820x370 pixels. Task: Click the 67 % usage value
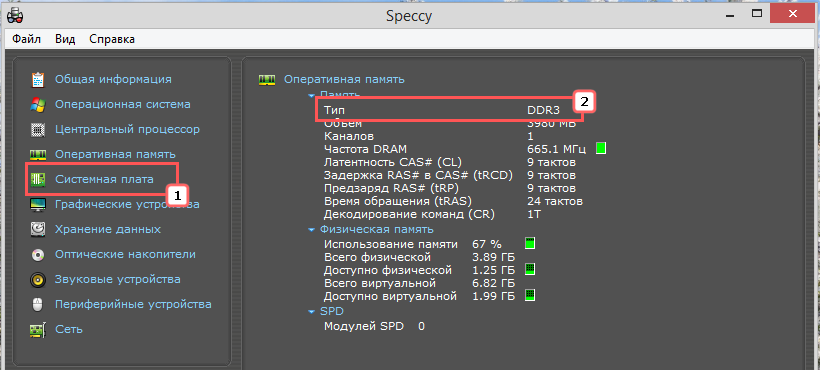point(486,244)
